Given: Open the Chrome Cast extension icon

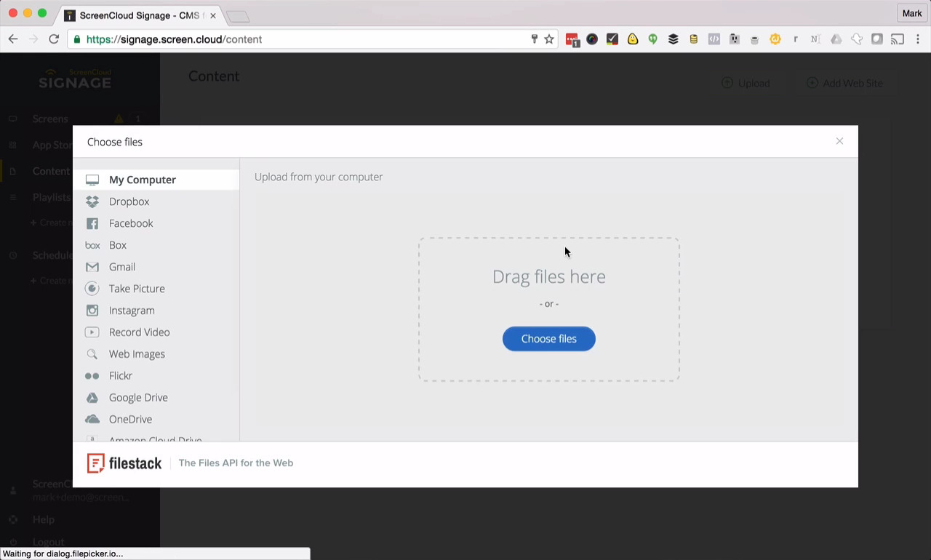Looking at the screenshot, I should click(x=898, y=39).
